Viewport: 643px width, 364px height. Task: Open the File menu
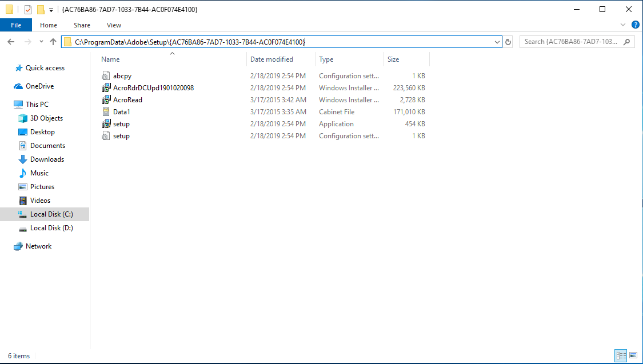coord(16,25)
